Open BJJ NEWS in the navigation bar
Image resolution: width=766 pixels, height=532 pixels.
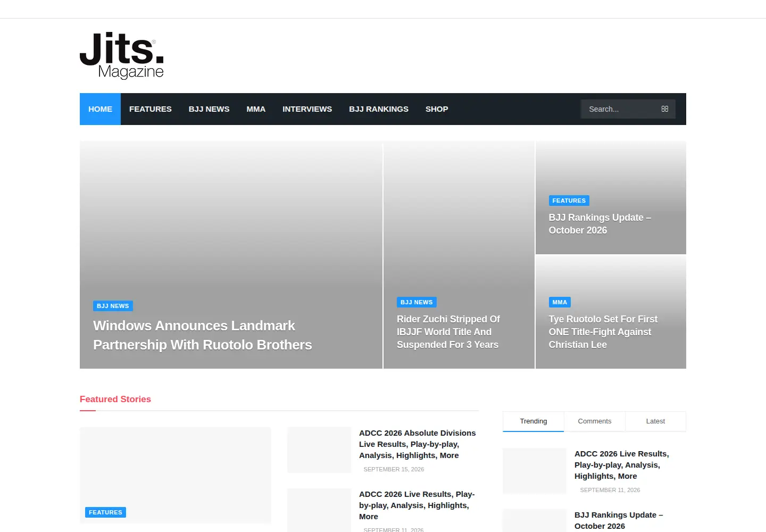click(209, 109)
